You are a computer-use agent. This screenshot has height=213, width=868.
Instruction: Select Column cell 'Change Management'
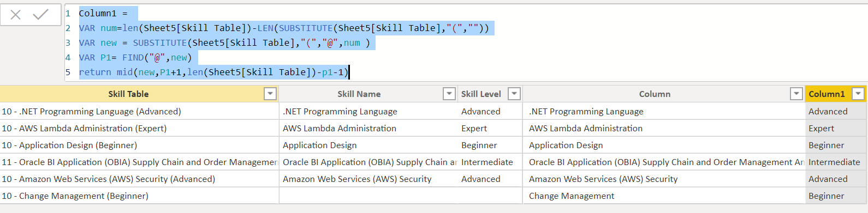click(x=664, y=196)
